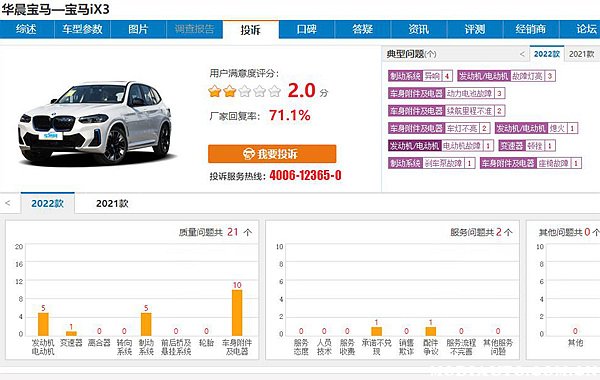Viewport: 600px width, 380px height.
Task: Select 2021款 in typical problems panel
Action: (581, 54)
